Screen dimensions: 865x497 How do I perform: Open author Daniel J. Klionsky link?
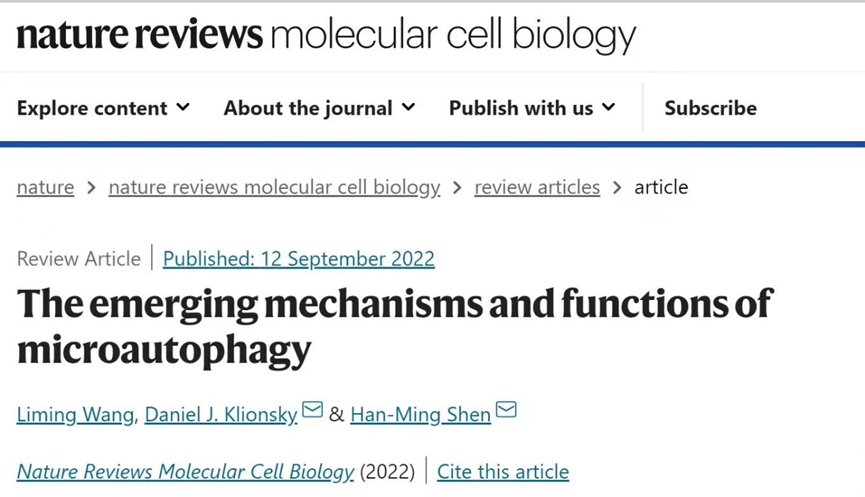(221, 414)
